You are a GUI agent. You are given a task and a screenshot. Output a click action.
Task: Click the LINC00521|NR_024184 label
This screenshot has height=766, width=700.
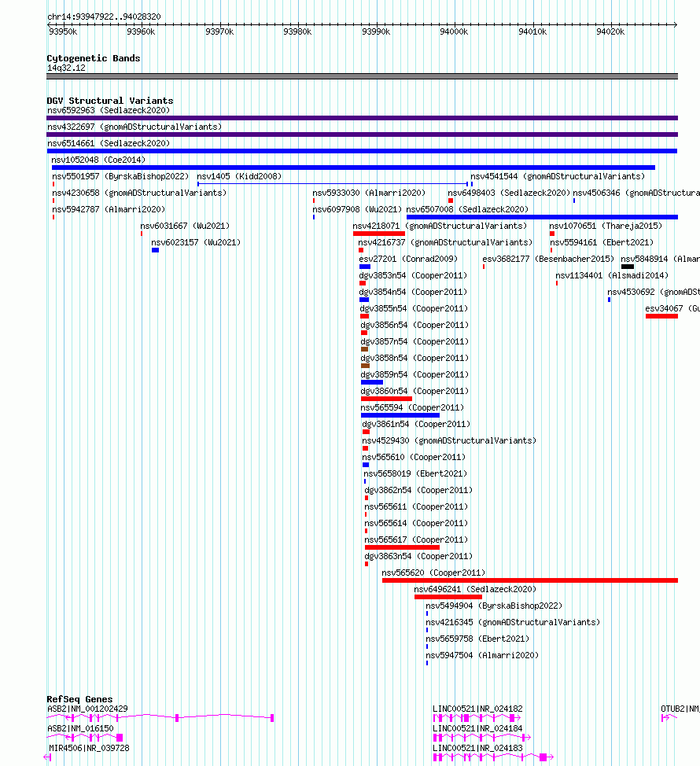[x=477, y=728]
